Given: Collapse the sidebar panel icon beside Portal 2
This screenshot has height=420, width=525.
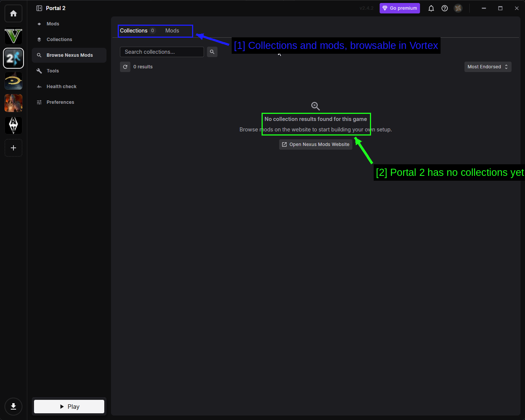Looking at the screenshot, I should [x=39, y=8].
